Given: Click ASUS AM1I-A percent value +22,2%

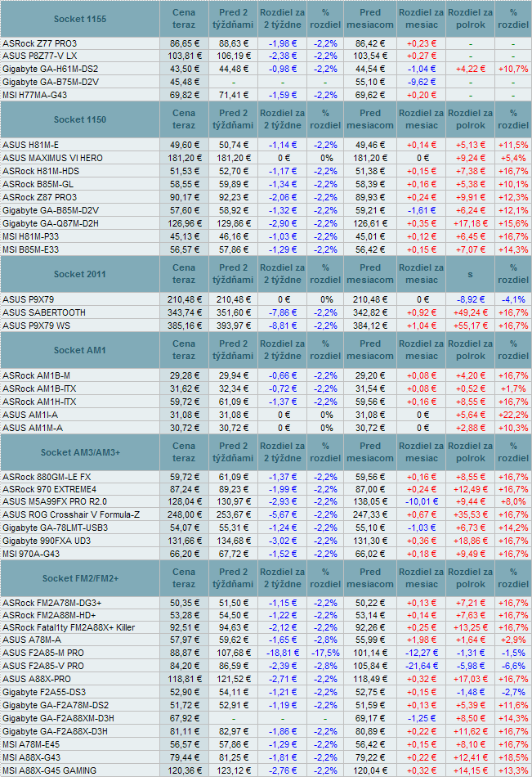Looking at the screenshot, I should (x=513, y=415).
